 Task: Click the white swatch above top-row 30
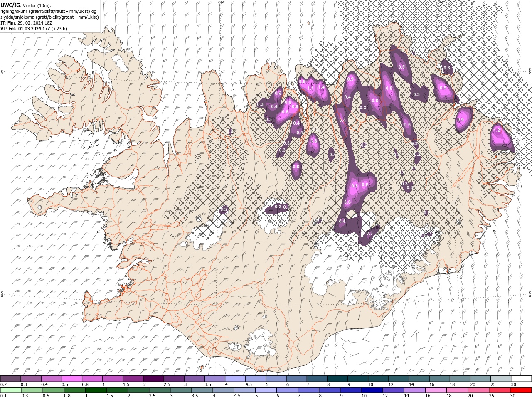tap(521, 379)
